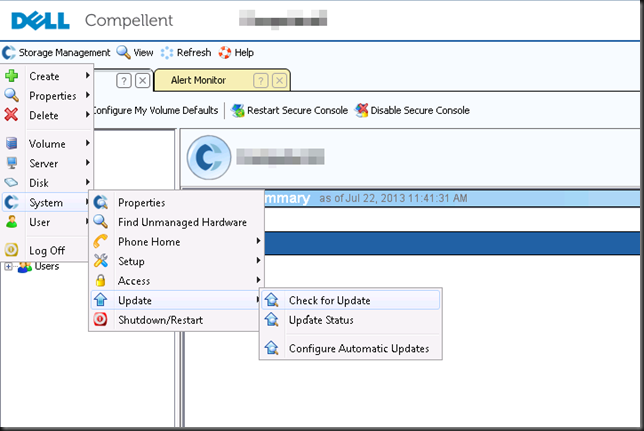Viewport: 644px width, 431px height.
Task: Click Disable Secure Console button
Action: (412, 111)
